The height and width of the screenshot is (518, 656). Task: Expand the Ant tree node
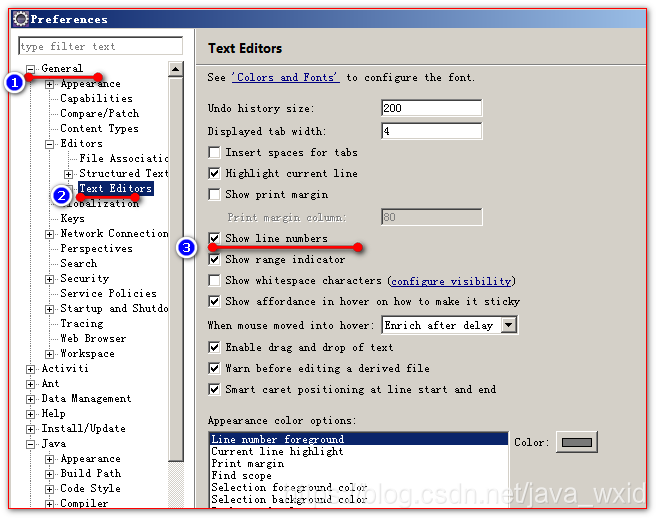(x=31, y=384)
